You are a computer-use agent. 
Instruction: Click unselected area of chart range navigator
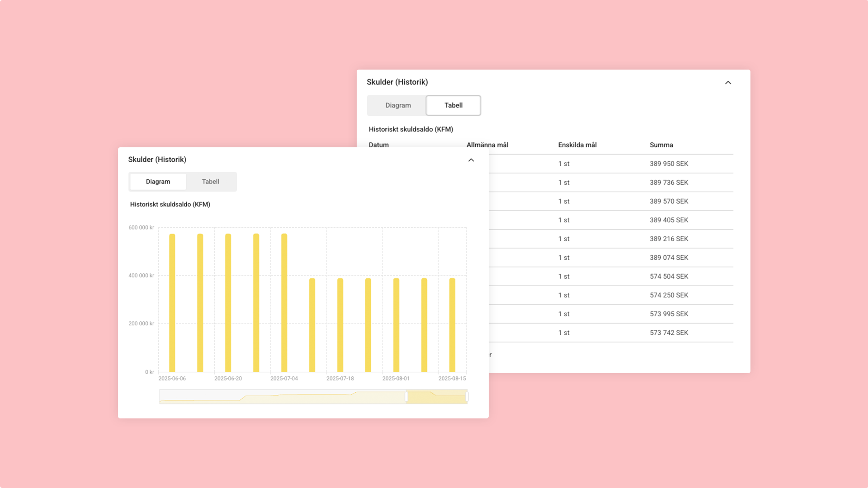[280, 397]
